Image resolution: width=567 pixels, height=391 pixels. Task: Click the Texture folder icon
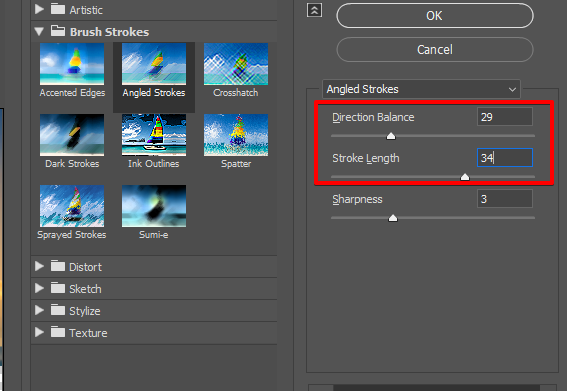(x=57, y=332)
